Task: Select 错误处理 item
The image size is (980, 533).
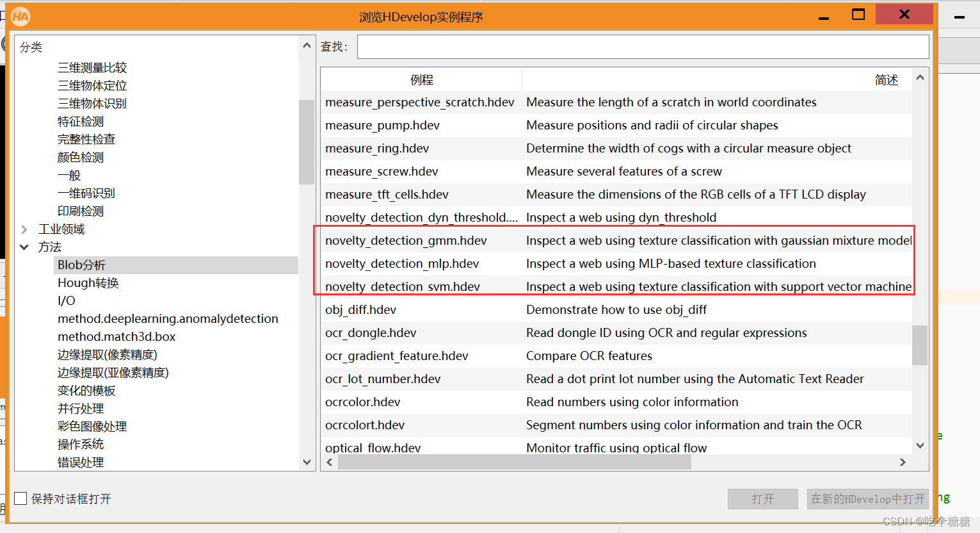Action: pos(81,463)
